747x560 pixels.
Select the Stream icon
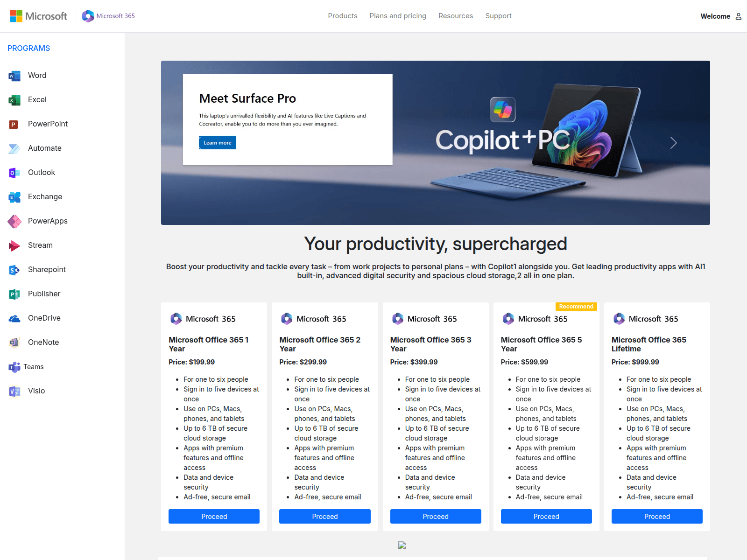(x=14, y=245)
